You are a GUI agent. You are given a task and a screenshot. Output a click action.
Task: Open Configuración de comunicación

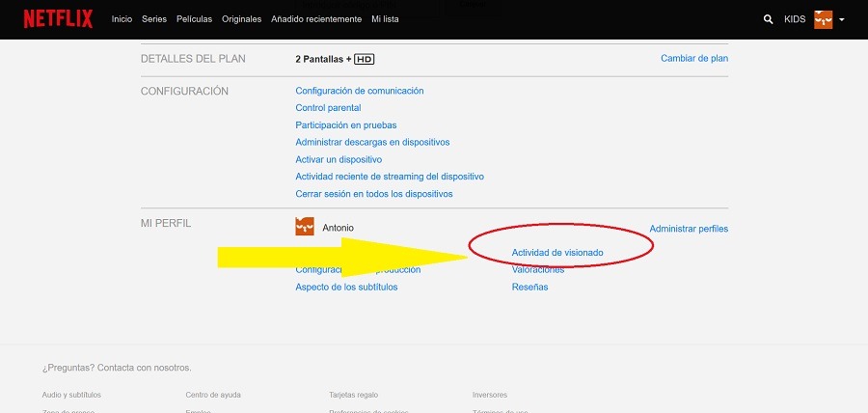pyautogui.click(x=360, y=91)
